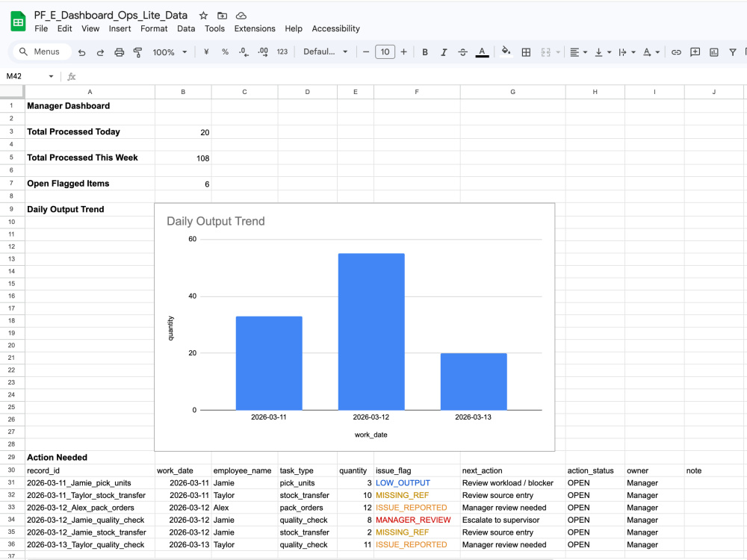This screenshot has height=560, width=747.
Task: Open the Google Sheets home icon
Action: pos(18,22)
